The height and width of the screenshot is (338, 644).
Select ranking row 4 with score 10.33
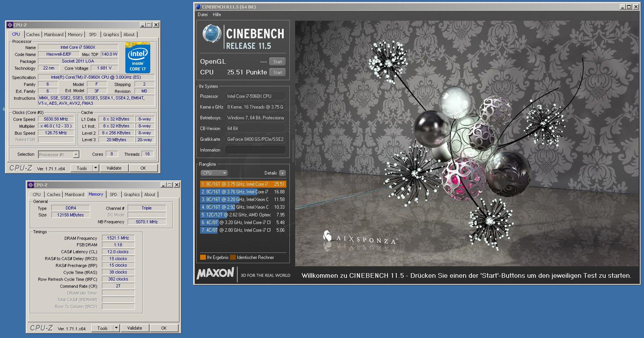click(243, 207)
